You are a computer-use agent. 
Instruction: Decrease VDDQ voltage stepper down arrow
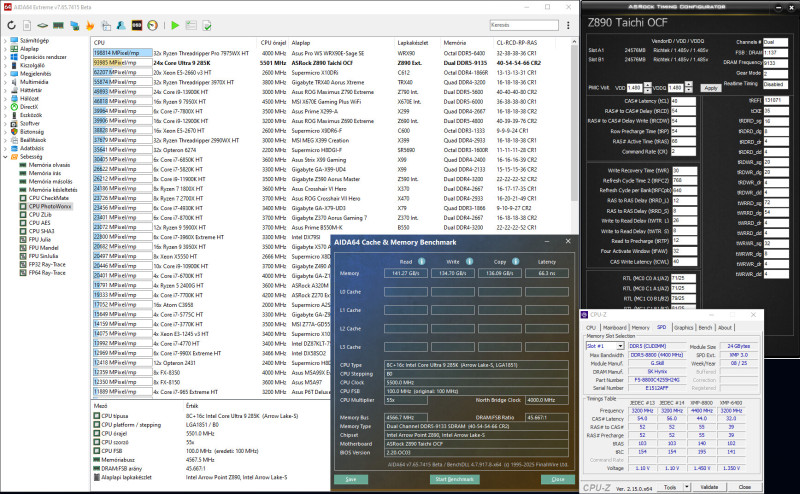point(689,90)
